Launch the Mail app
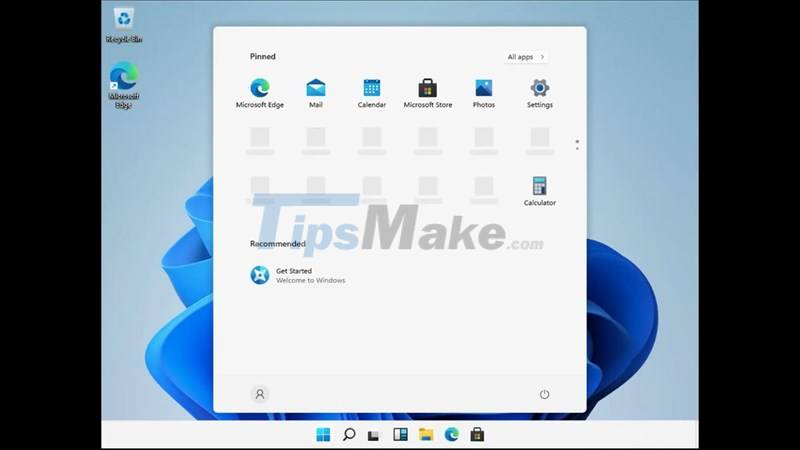The image size is (800, 450). [x=316, y=93]
